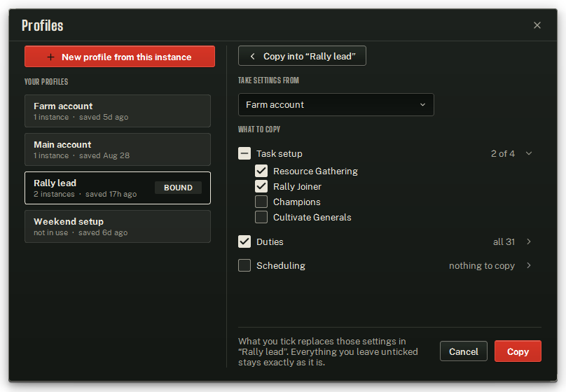Viewport: 566px width, 392px height.
Task: Select the Rally lead profile
Action: (x=117, y=188)
